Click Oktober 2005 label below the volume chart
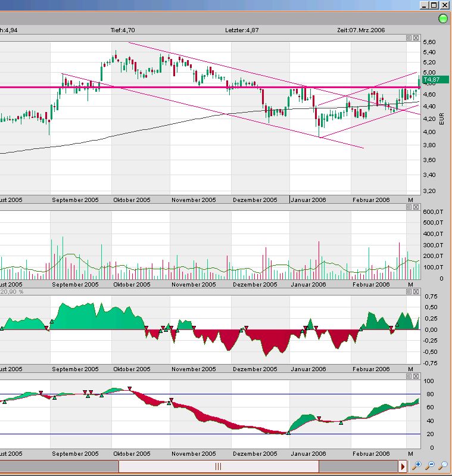The width and height of the screenshot is (452, 476). click(132, 284)
